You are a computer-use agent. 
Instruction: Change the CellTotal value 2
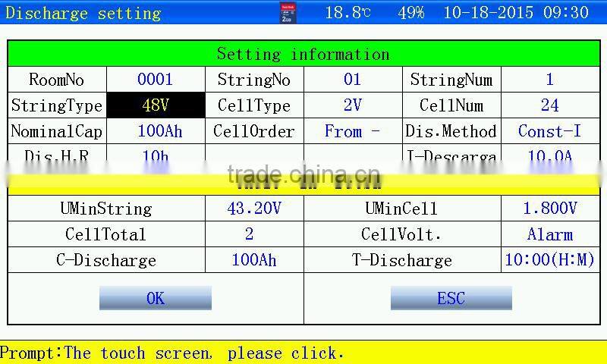click(254, 234)
